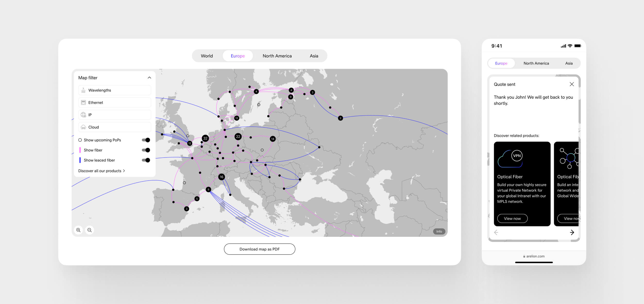644x304 pixels.
Task: Click the cluster marker labeled 9
Action: 291,97
